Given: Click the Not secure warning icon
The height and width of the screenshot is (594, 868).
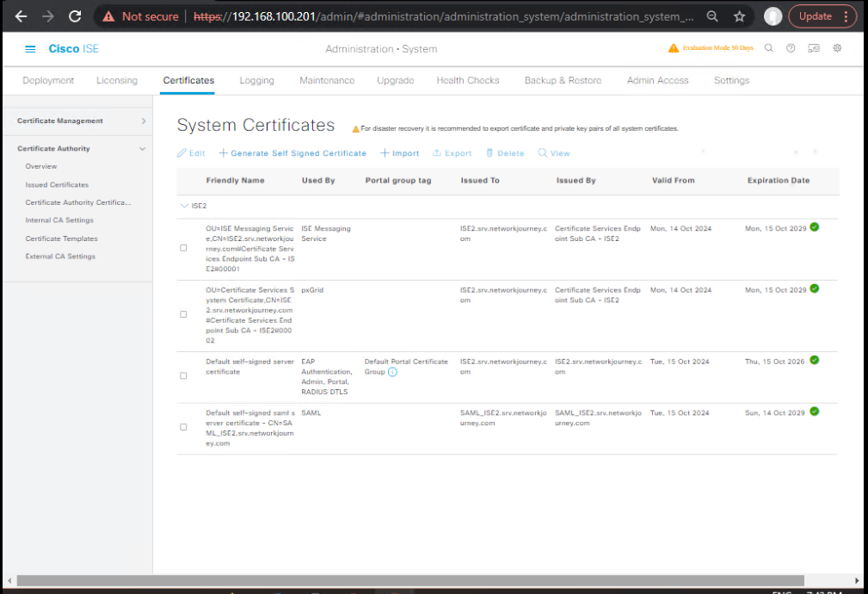Looking at the screenshot, I should pos(108,16).
